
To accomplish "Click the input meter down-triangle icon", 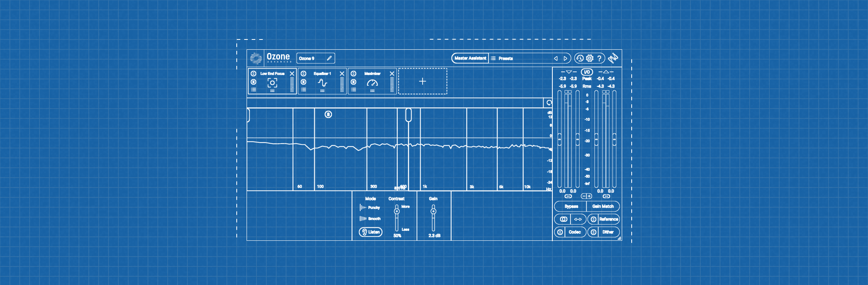I will click(569, 72).
